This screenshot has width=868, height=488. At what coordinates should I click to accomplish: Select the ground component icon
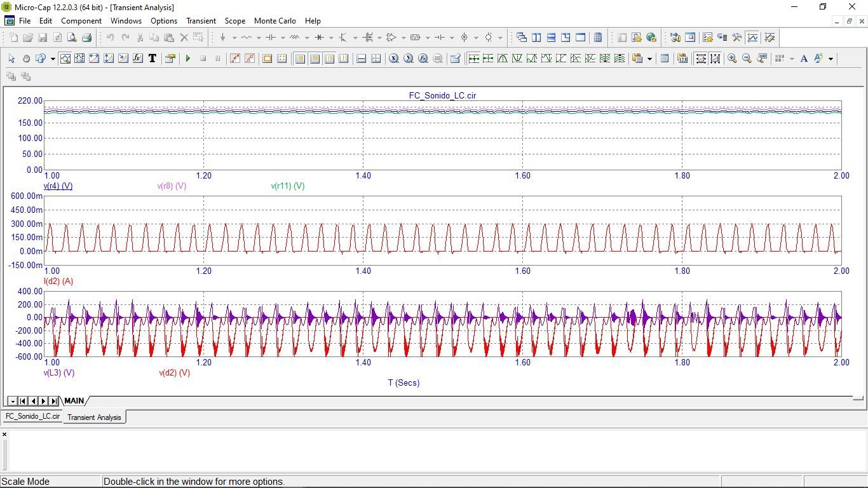(x=222, y=37)
